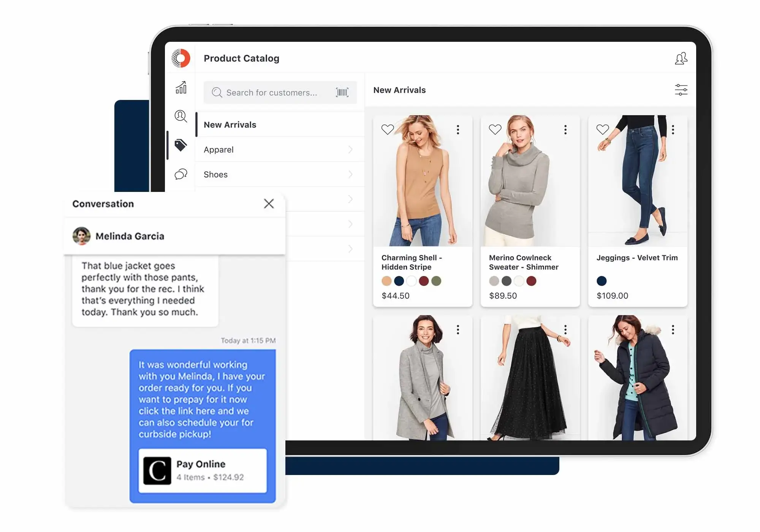The image size is (760, 532).
Task: Open more options on black skirt card
Action: point(565,329)
